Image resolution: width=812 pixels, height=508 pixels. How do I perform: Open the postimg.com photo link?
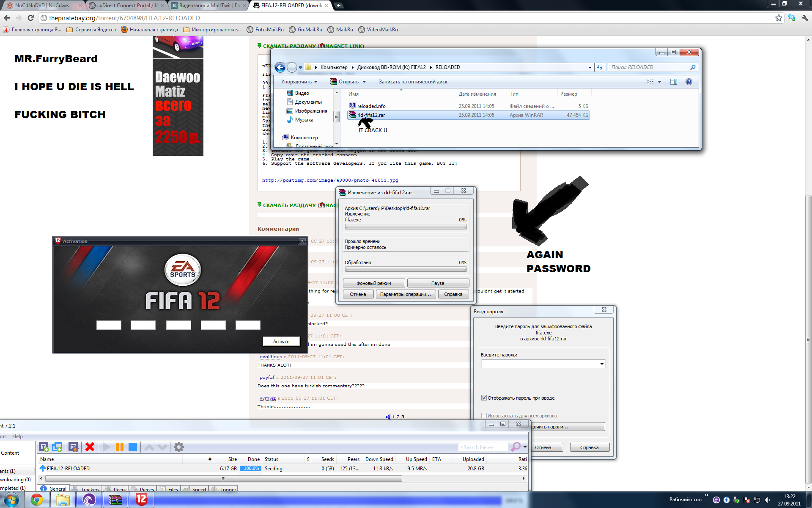[330, 180]
